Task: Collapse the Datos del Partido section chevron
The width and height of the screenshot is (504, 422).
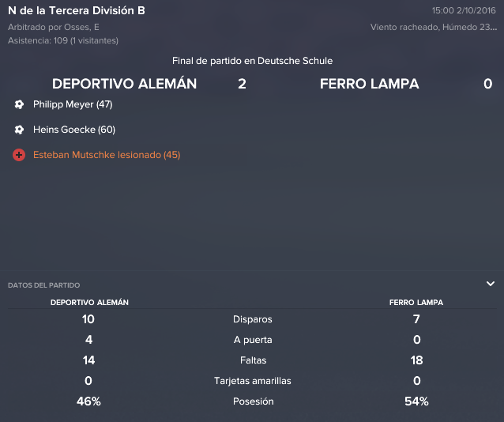Action: [491, 284]
